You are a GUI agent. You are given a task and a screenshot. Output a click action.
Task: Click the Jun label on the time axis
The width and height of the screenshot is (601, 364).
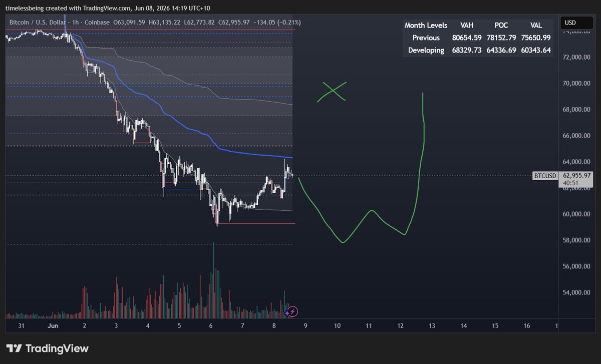tap(53, 325)
